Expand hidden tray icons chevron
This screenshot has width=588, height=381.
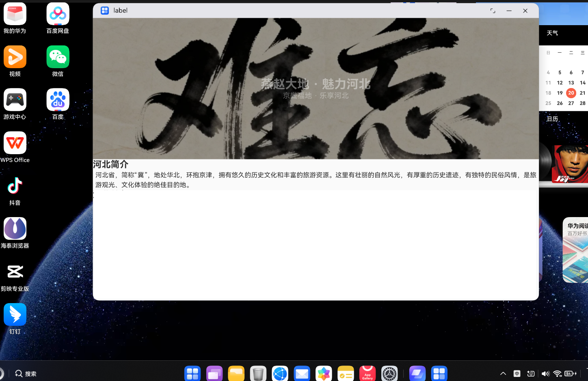pos(503,374)
